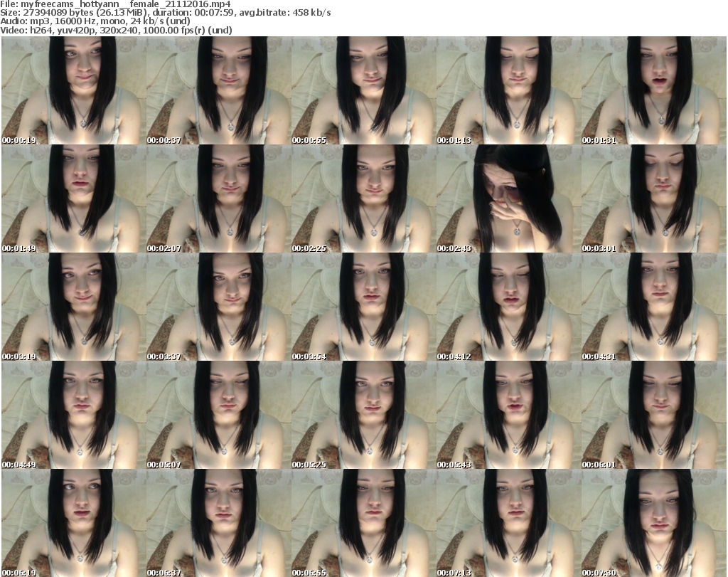
Task: Select the thumbnail stamped 00:05:07
Action: pos(219,415)
